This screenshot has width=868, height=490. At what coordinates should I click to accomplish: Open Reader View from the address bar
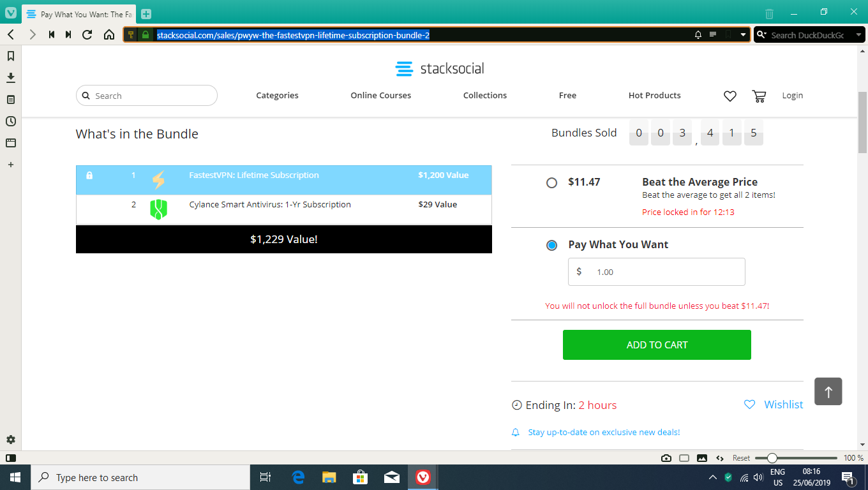[713, 34]
